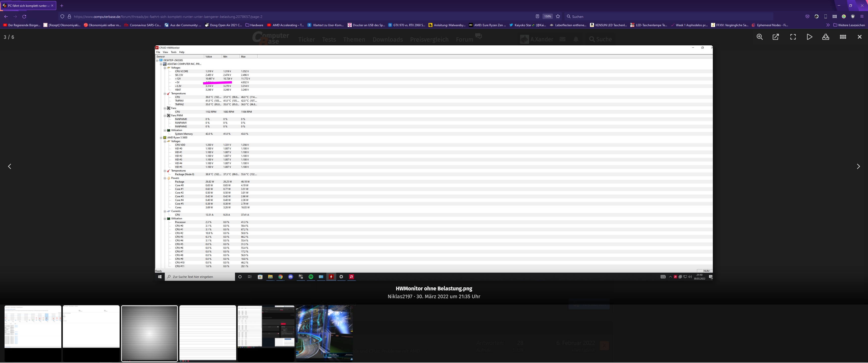
Task: Go to the next image arrow
Action: [858, 166]
